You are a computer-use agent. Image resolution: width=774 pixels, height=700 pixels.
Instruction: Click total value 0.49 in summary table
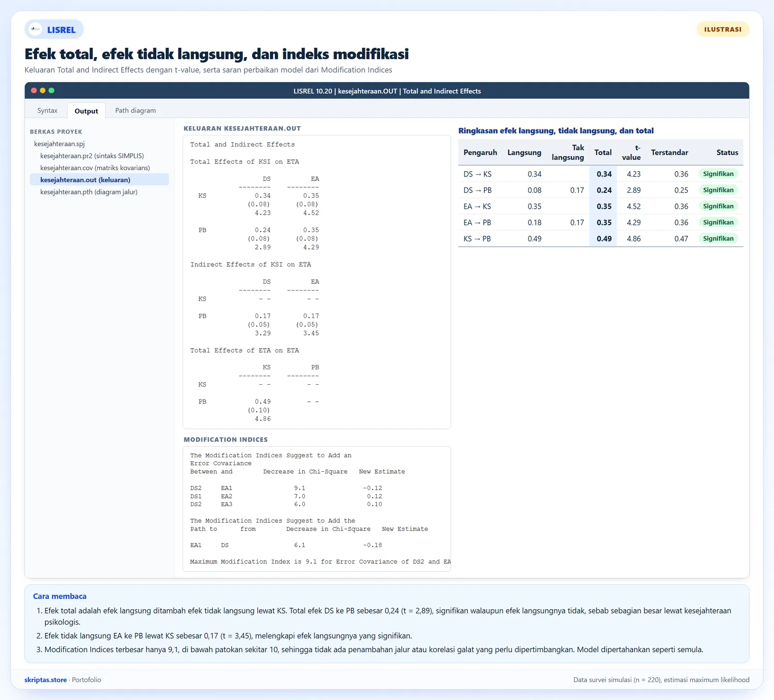pyautogui.click(x=604, y=239)
